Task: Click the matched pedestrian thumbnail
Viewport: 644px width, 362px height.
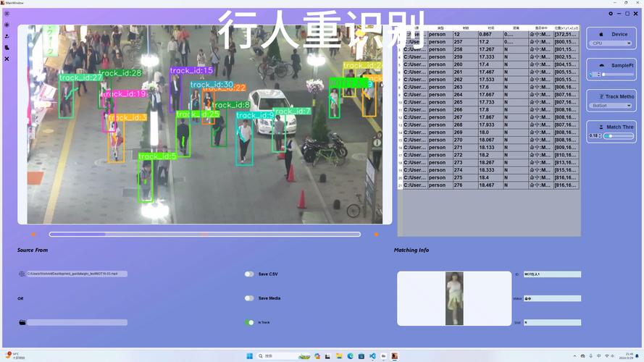Action: click(454, 298)
